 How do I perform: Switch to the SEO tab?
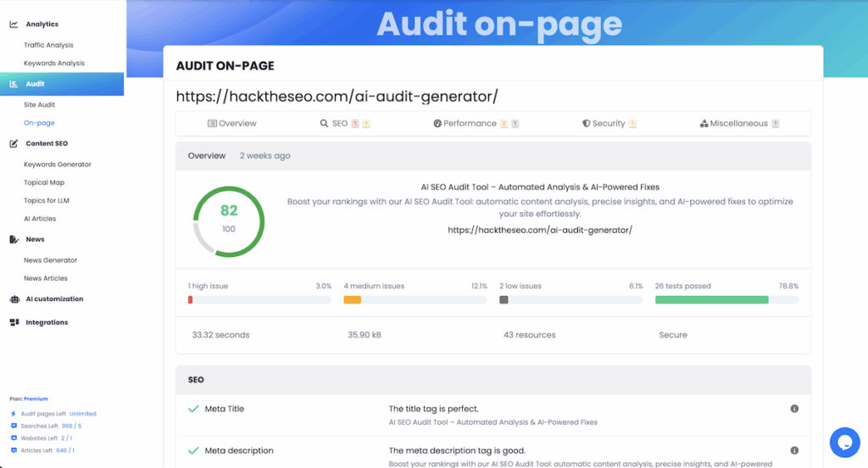pos(344,124)
